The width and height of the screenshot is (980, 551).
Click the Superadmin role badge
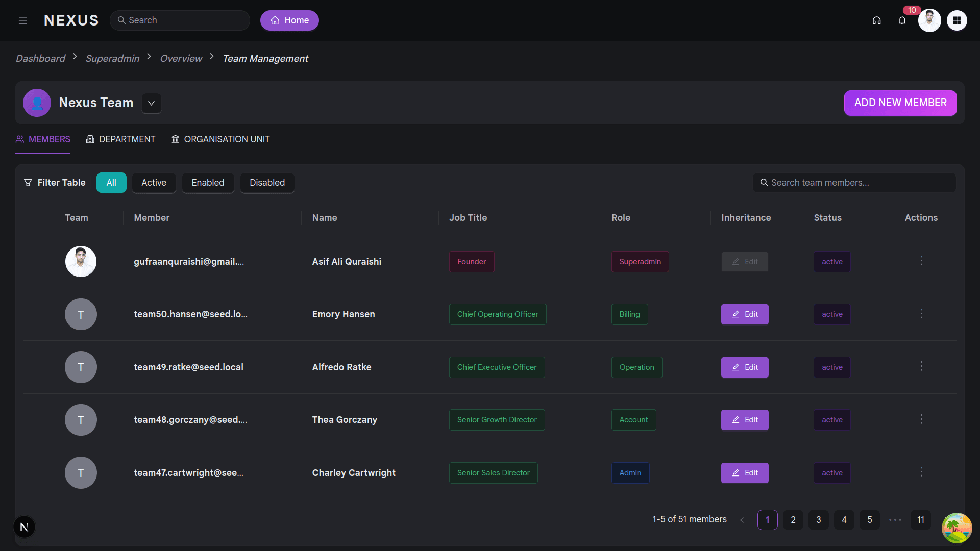(x=640, y=262)
